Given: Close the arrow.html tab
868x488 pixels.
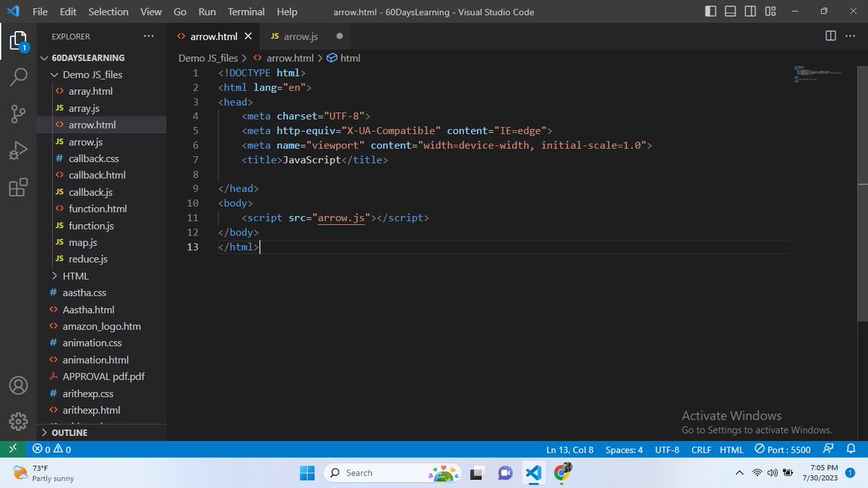Looking at the screenshot, I should 248,36.
